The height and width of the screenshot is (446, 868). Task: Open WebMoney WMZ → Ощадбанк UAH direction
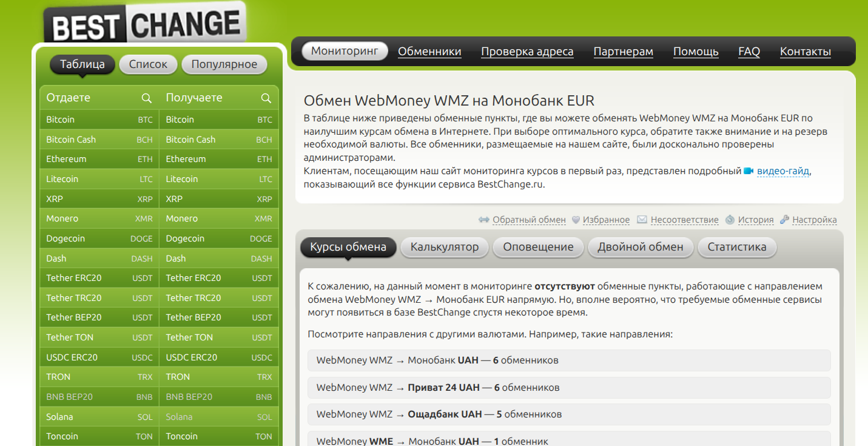click(569, 414)
